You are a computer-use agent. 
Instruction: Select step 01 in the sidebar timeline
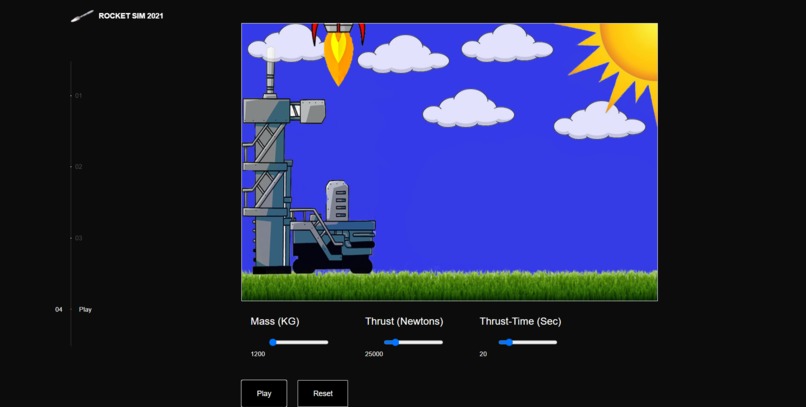pos(78,96)
